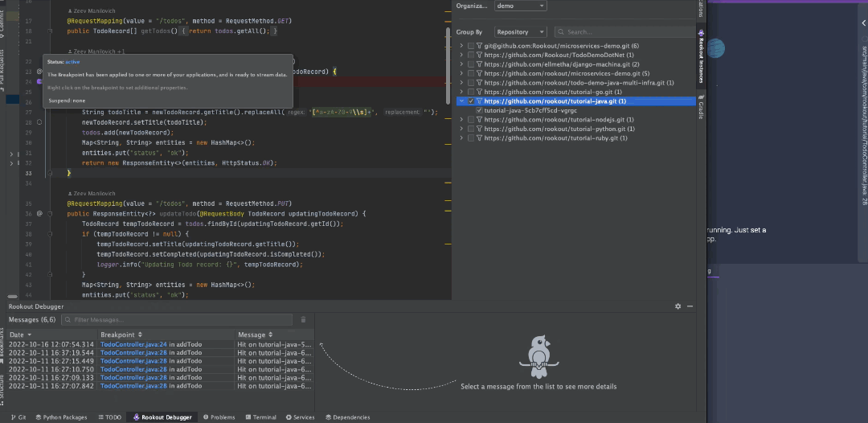Open the Python Packages tab
Viewport: 868px width, 423px height.
pyautogui.click(x=61, y=417)
